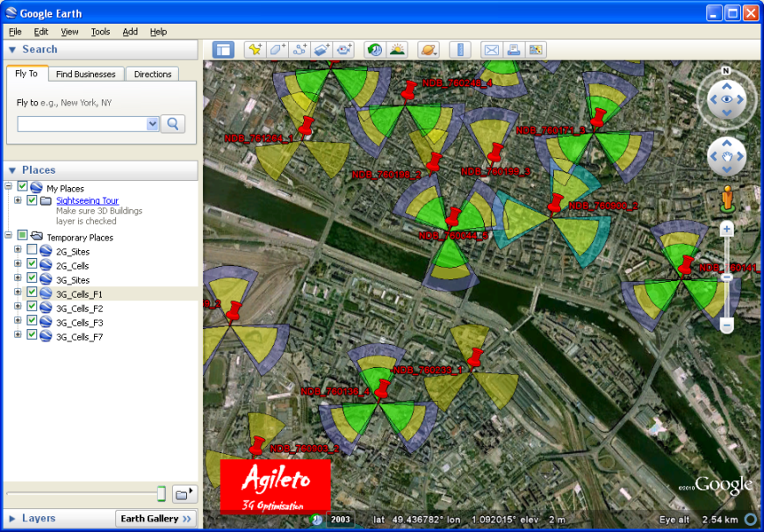Switch to the Directions tab
Screen dimensions: 764x532
click(x=153, y=75)
